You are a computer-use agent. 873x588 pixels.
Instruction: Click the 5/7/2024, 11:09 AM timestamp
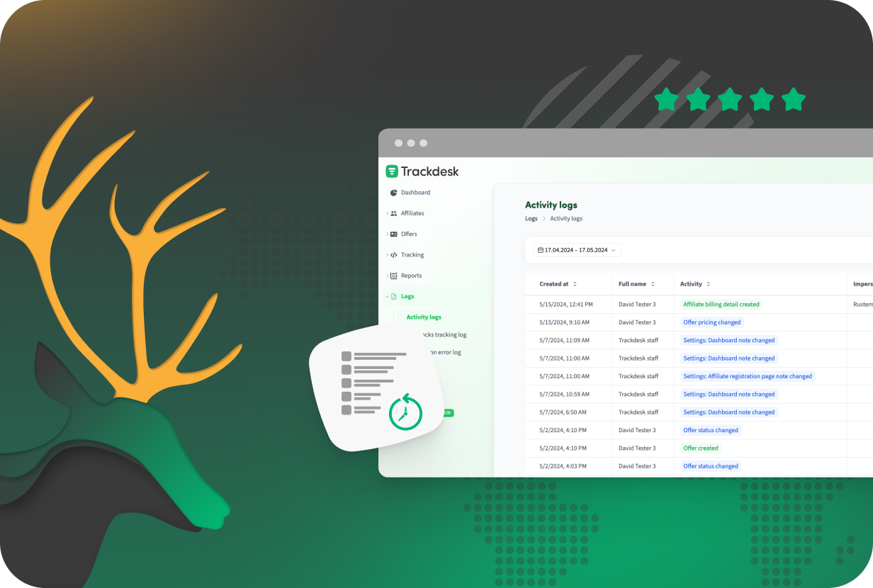tap(565, 341)
